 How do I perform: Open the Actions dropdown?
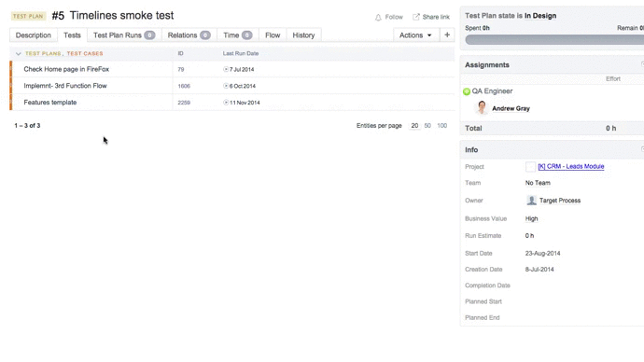pos(415,35)
